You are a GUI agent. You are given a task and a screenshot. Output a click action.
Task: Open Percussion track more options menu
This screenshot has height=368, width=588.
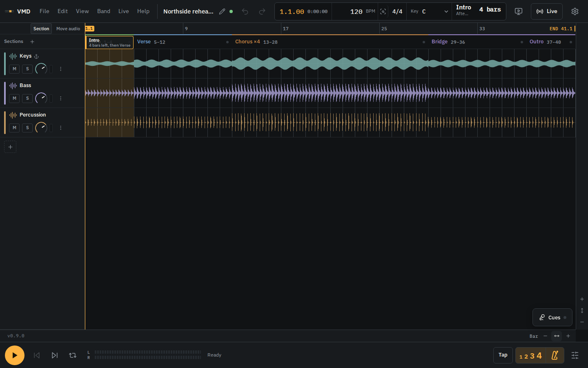pyautogui.click(x=60, y=128)
